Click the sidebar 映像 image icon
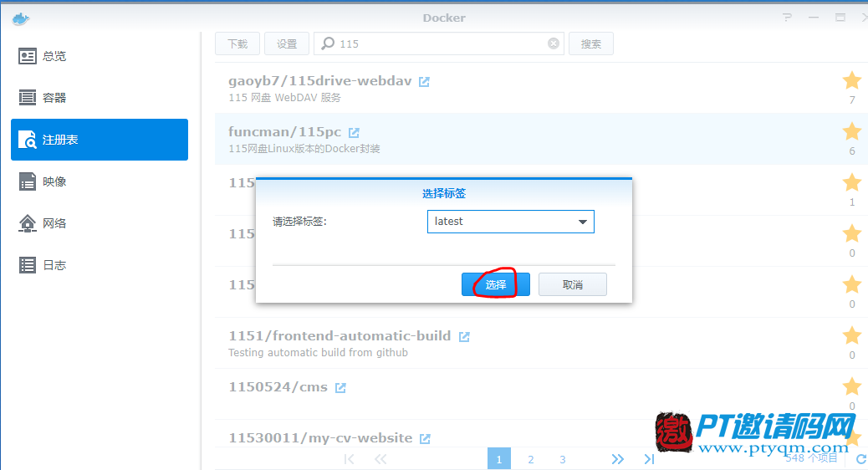Screen dimensions: 868x470 27,181
